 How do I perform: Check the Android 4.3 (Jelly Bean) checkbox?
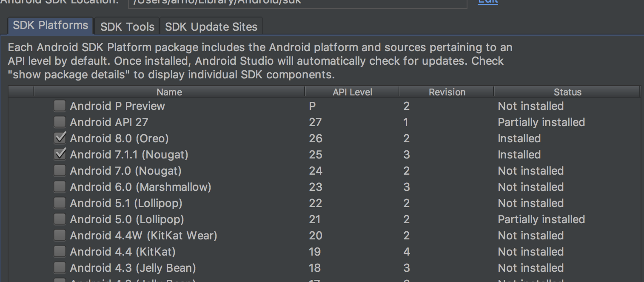click(60, 268)
